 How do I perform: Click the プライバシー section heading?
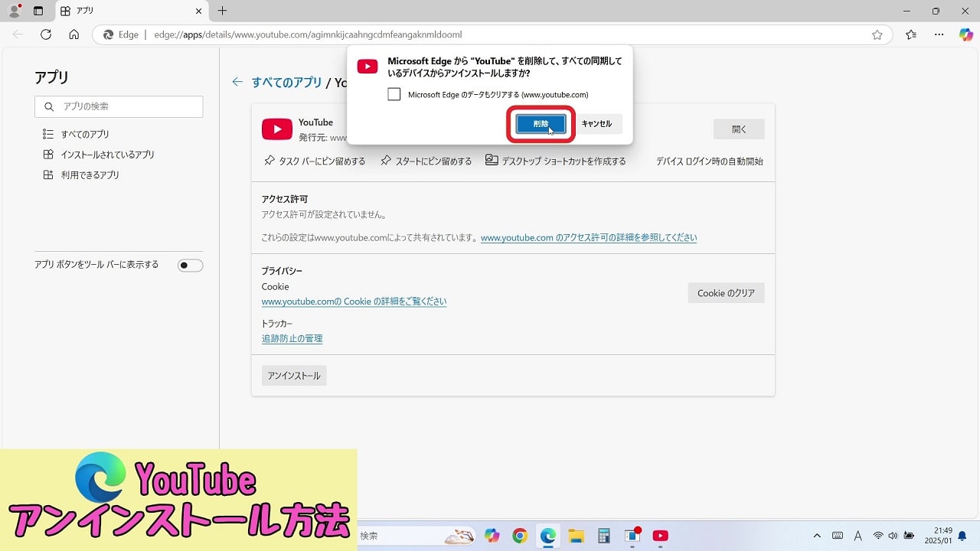click(282, 271)
